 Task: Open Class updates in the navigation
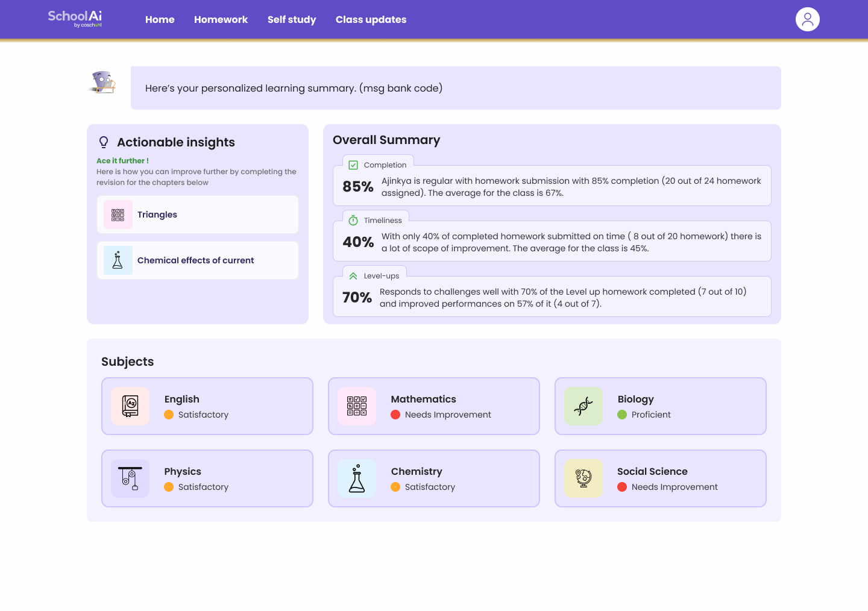(x=371, y=19)
